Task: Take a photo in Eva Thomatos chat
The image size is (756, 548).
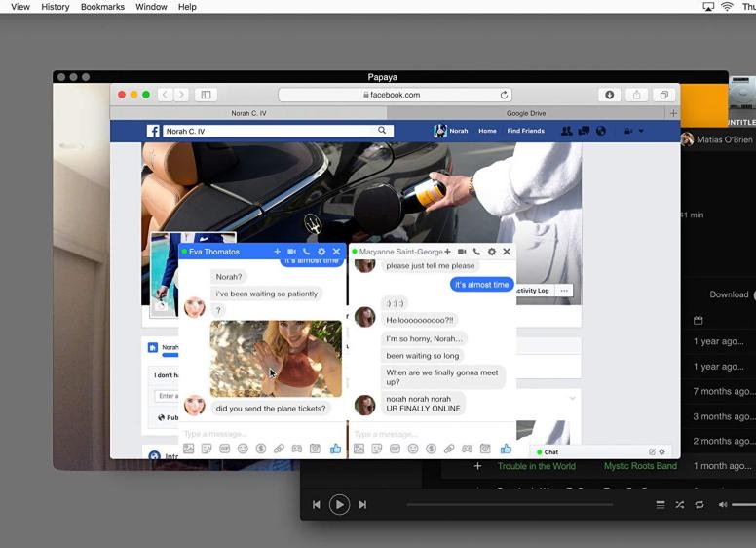Action: point(315,449)
